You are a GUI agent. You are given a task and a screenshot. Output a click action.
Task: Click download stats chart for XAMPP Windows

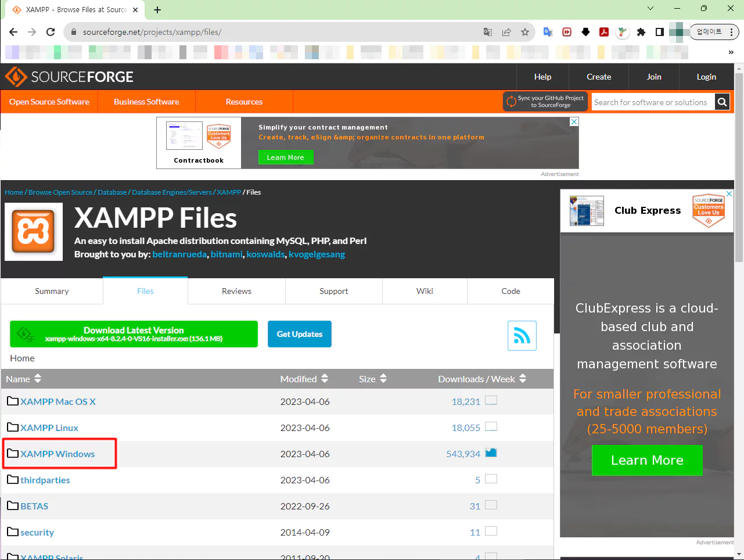click(491, 453)
